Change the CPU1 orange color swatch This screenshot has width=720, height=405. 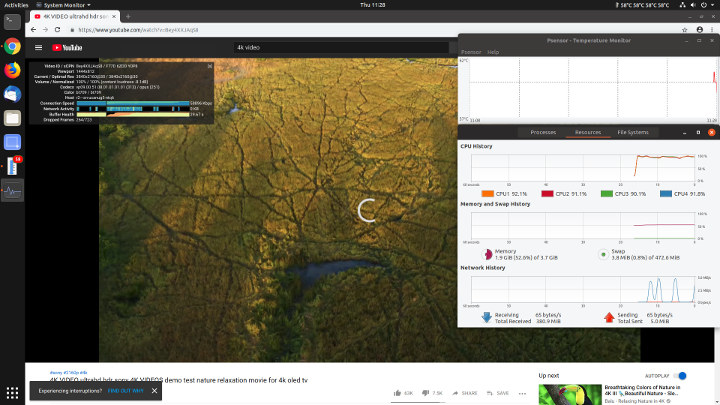[x=487, y=194]
